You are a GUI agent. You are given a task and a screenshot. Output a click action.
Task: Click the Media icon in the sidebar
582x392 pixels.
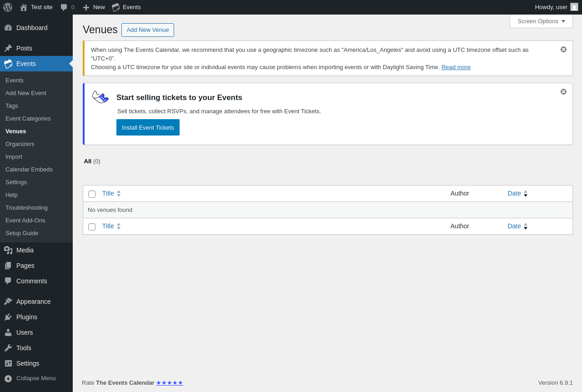8,250
